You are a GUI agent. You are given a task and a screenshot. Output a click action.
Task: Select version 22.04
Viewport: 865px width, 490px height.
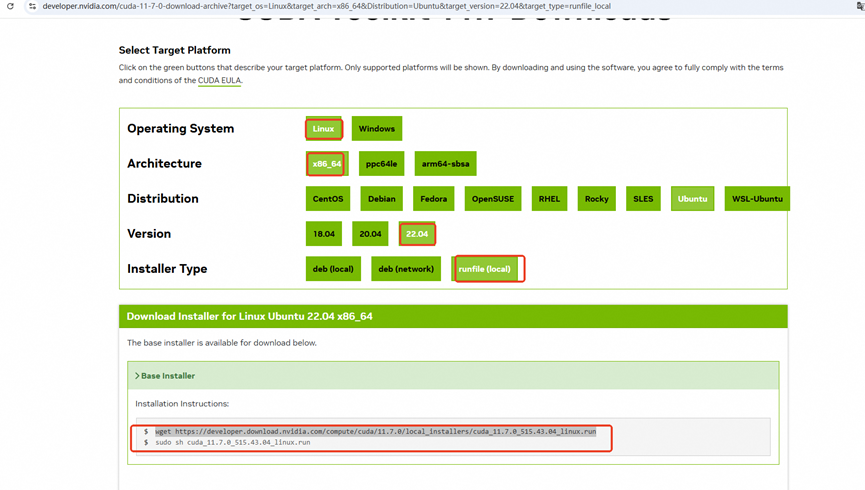(x=417, y=234)
